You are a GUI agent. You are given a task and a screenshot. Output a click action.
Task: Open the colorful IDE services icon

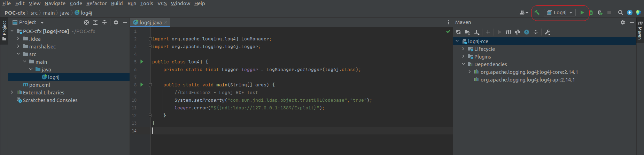tap(638, 13)
